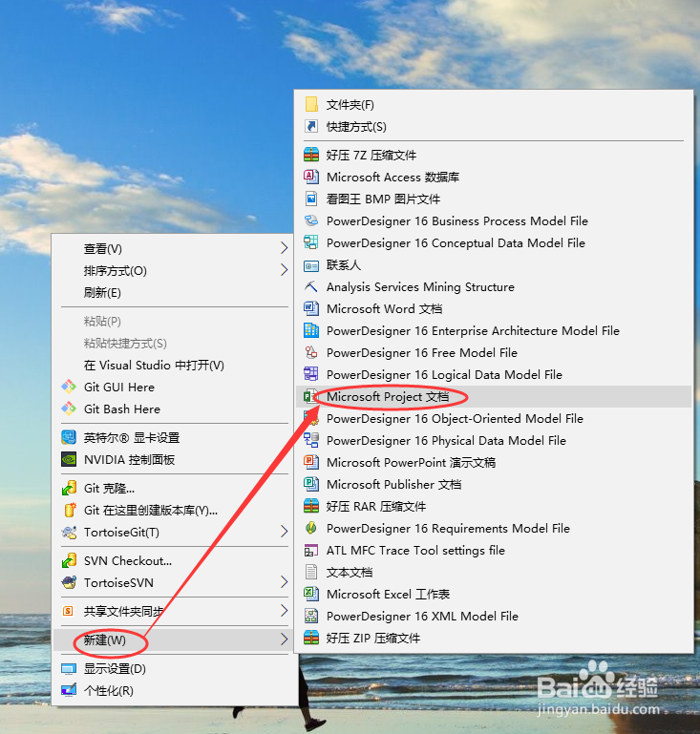The width and height of the screenshot is (700, 734).
Task: Click the Microsoft PowerPoint 演示文稿 label
Action: [411, 463]
